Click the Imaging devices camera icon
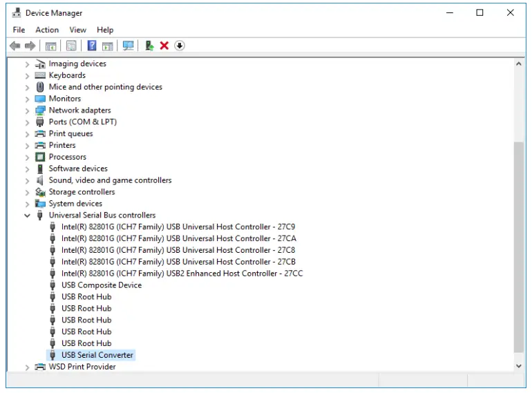Screen dimensions: 532x393 [40, 64]
